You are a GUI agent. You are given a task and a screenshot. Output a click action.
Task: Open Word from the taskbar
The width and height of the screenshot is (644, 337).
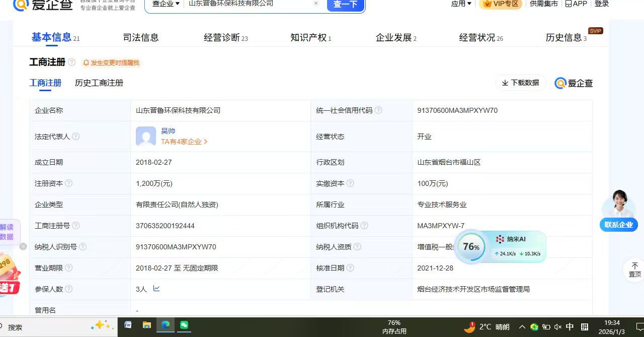(128, 325)
